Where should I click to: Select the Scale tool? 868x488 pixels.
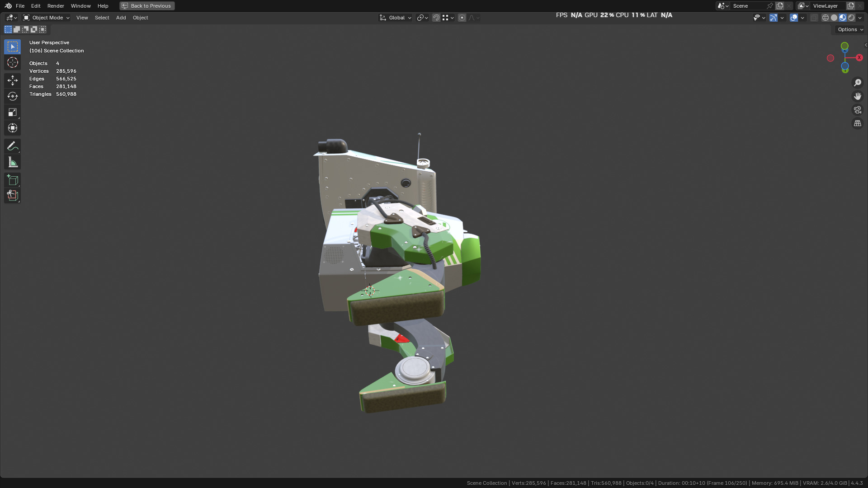tap(12, 112)
